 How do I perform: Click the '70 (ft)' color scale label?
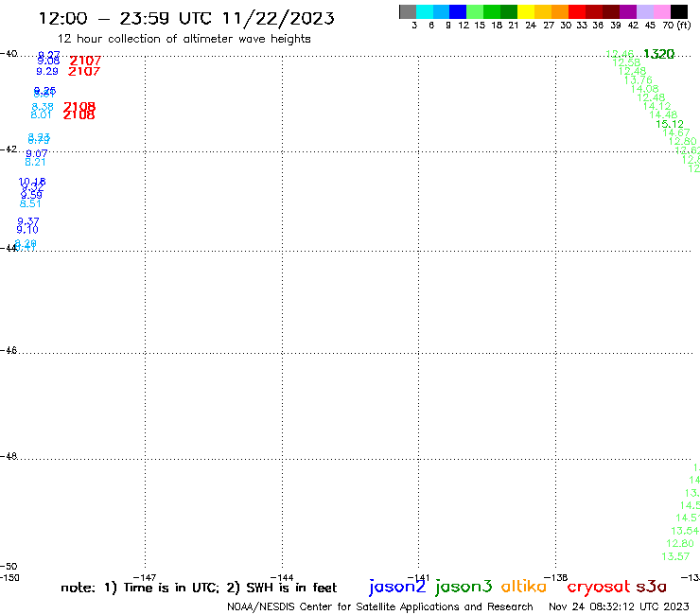point(676,26)
